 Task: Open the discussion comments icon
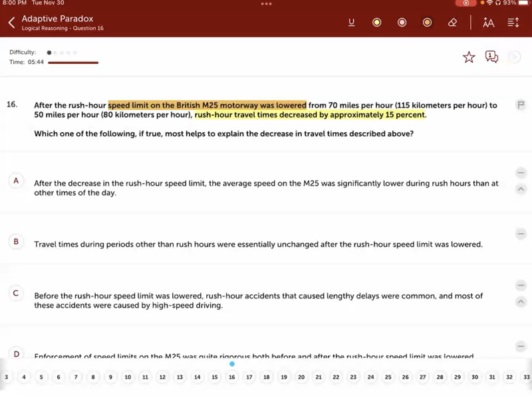[491, 57]
